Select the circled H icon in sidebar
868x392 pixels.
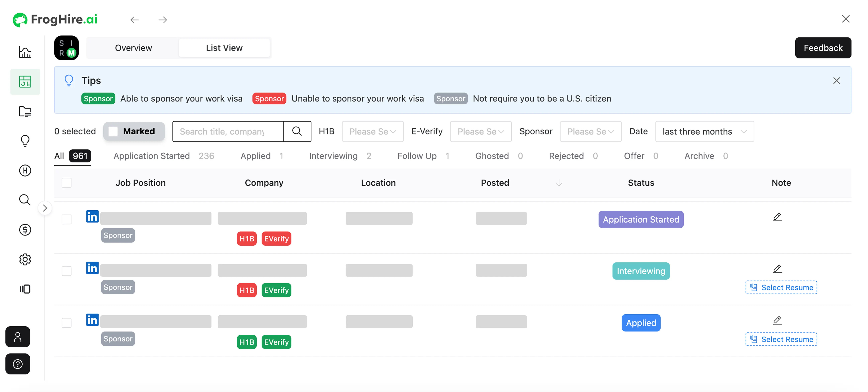[25, 170]
